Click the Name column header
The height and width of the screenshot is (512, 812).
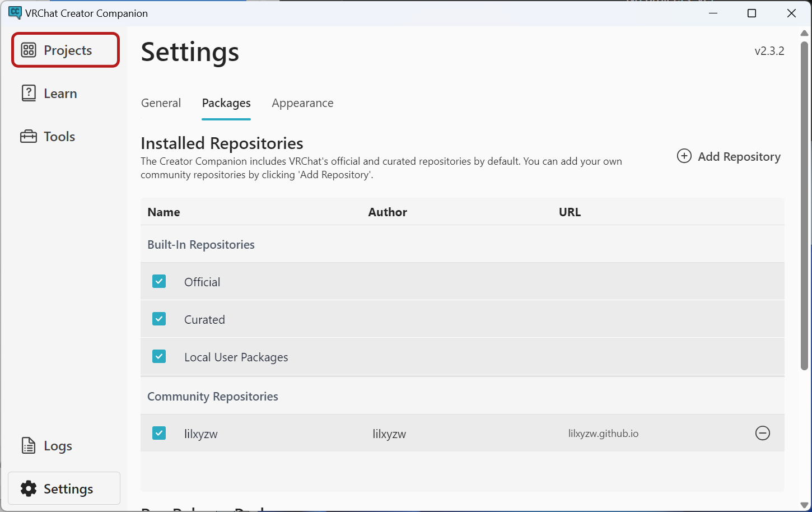164,212
